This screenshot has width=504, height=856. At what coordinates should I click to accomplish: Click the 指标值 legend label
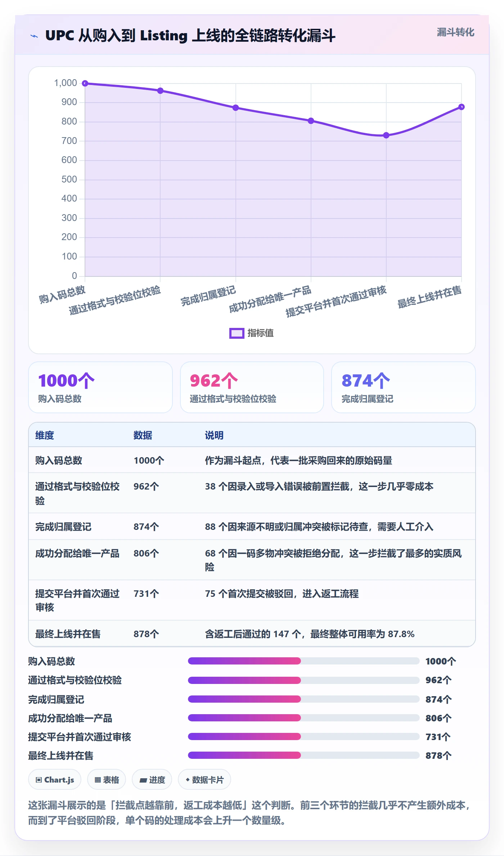pyautogui.click(x=260, y=333)
